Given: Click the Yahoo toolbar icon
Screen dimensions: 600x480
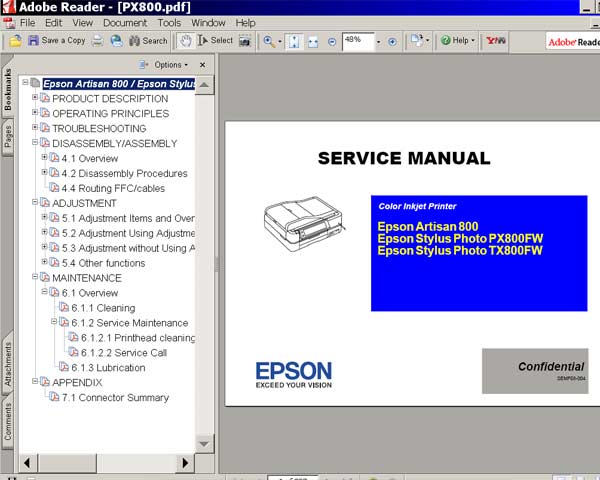Looking at the screenshot, I should coord(495,40).
